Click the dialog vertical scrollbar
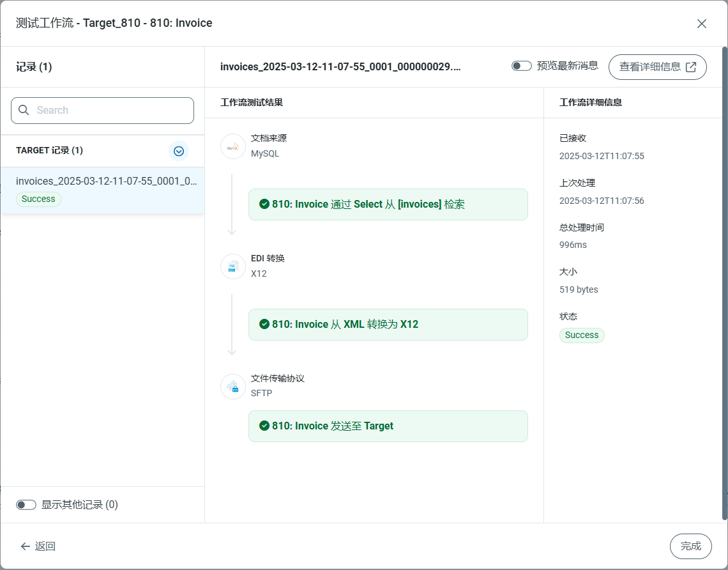Image resolution: width=728 pixels, height=570 pixels. pyautogui.click(x=724, y=281)
